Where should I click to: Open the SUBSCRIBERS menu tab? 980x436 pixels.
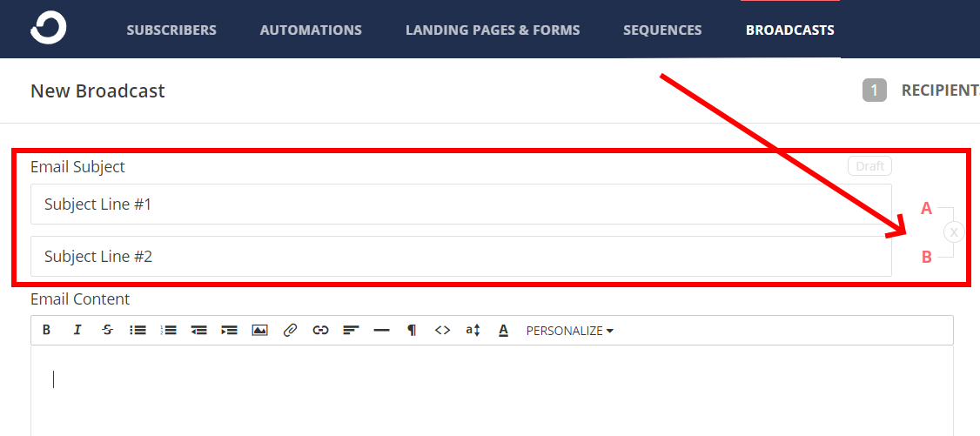[171, 30]
